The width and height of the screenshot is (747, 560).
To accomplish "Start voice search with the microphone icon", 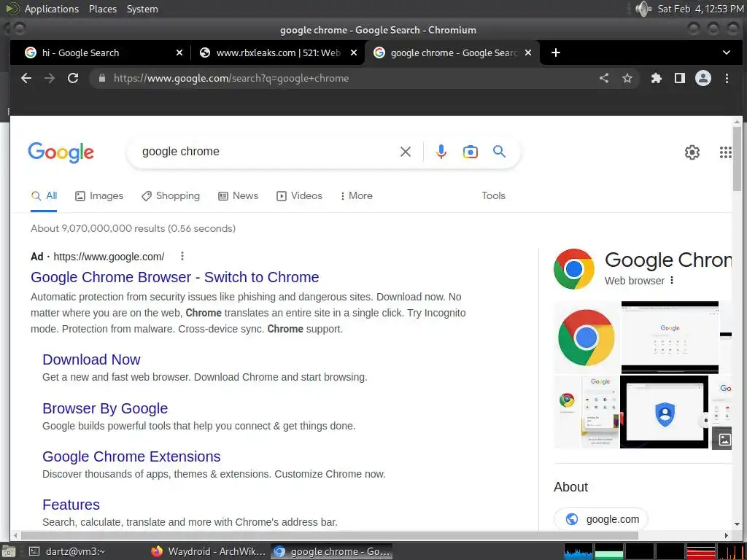I will pyautogui.click(x=441, y=152).
